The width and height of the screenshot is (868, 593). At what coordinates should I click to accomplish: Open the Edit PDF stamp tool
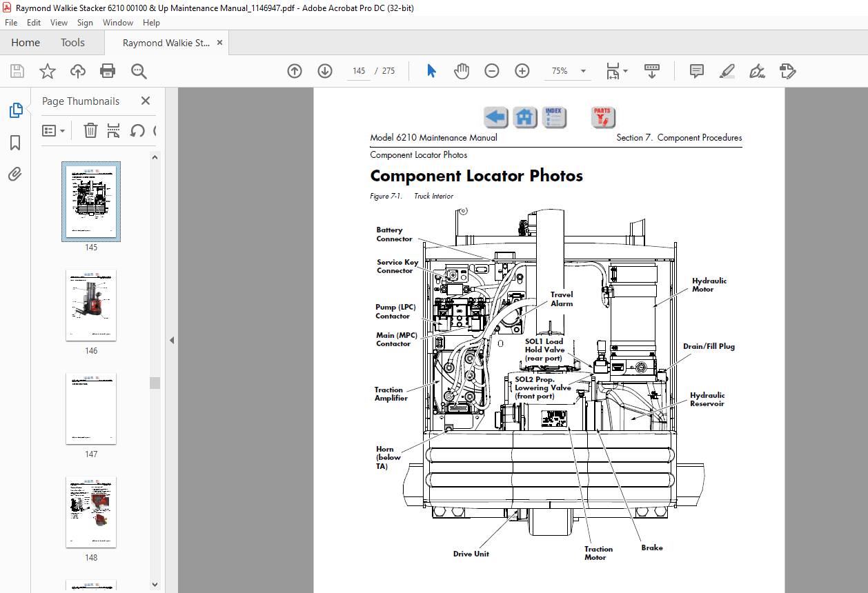(787, 71)
